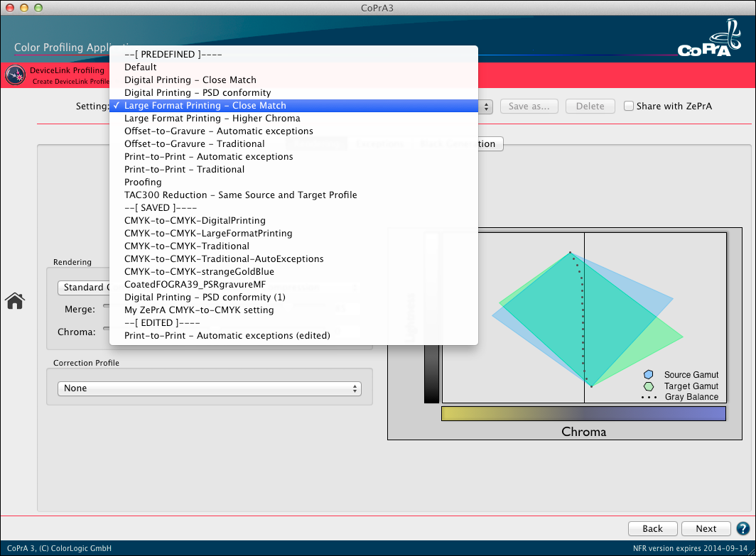Pick TAC300 Reduction preset

(x=240, y=195)
